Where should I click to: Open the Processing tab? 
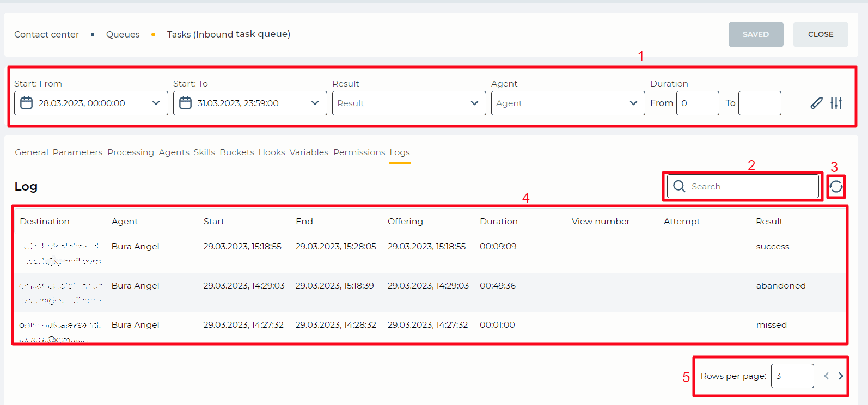tap(131, 152)
